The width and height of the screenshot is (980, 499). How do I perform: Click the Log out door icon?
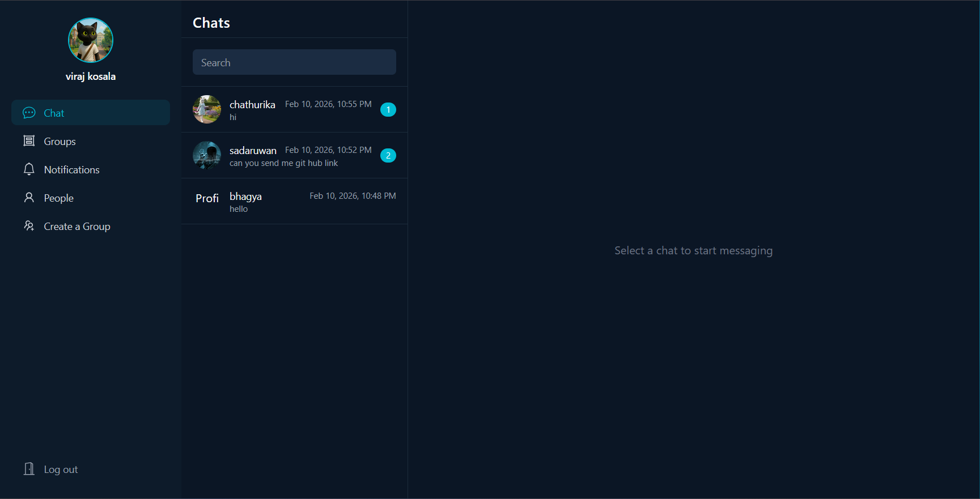pos(29,469)
